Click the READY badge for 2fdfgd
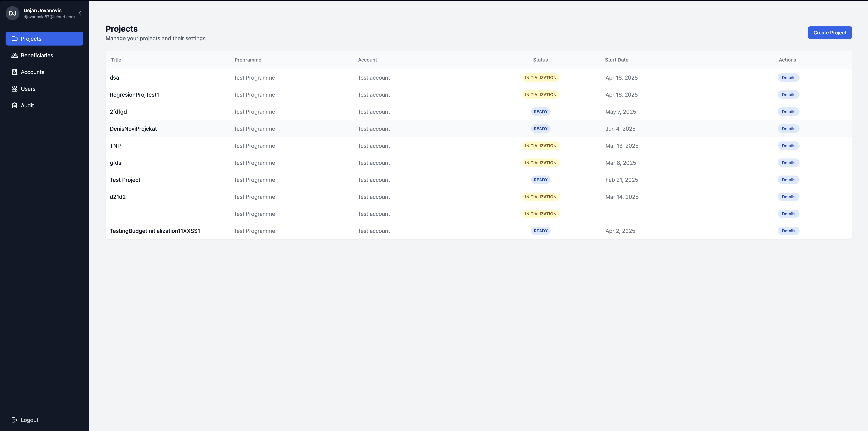The height and width of the screenshot is (431, 868). coord(541,112)
